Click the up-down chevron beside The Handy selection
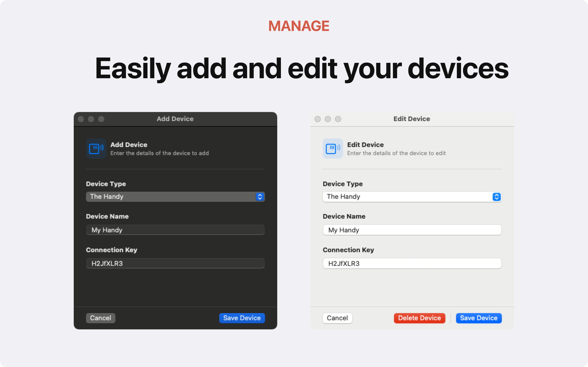588x367 pixels. click(x=260, y=197)
